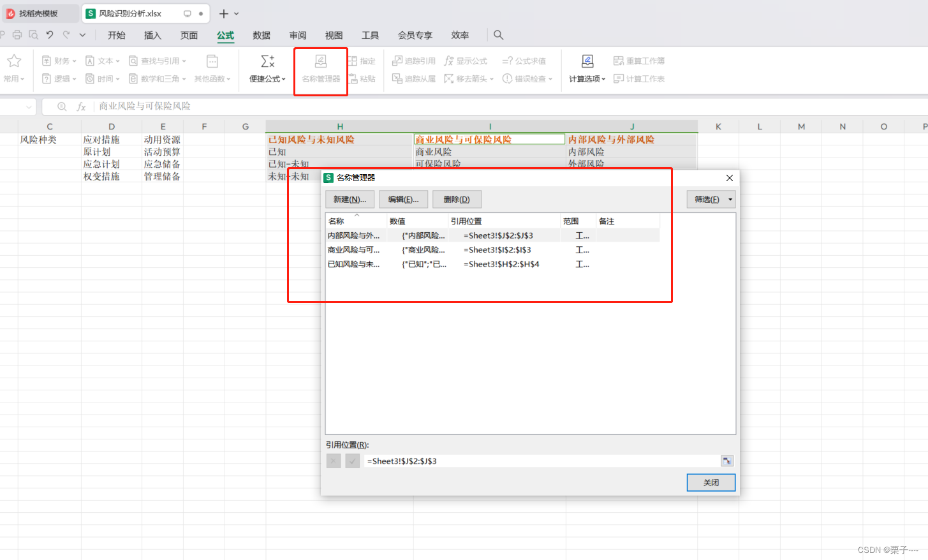The height and width of the screenshot is (560, 928).
Task: Open 数学和三角 math functions
Action: tap(158, 78)
